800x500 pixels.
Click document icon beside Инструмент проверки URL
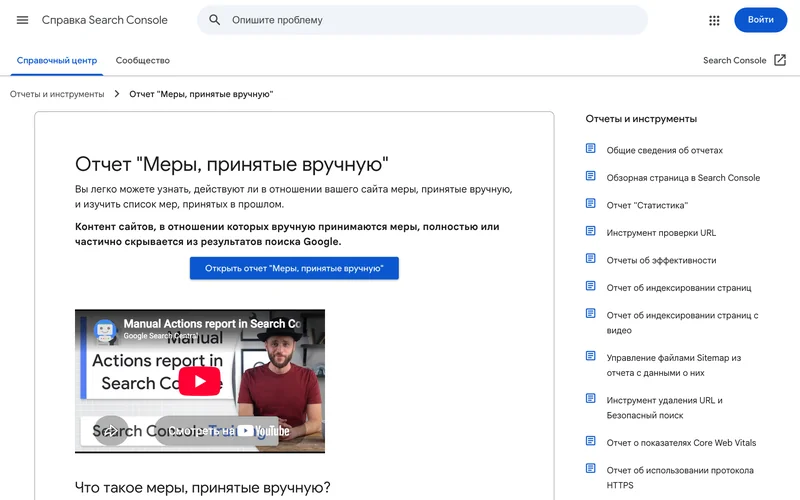(591, 231)
